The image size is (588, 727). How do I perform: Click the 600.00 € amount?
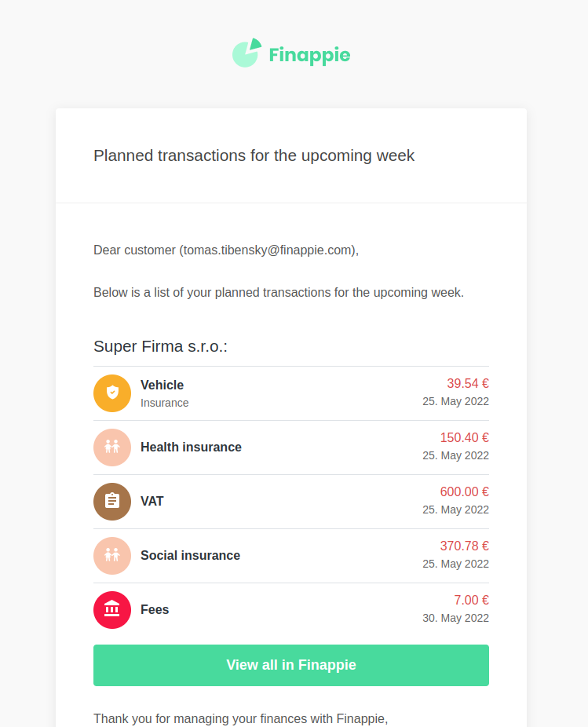pyautogui.click(x=465, y=492)
